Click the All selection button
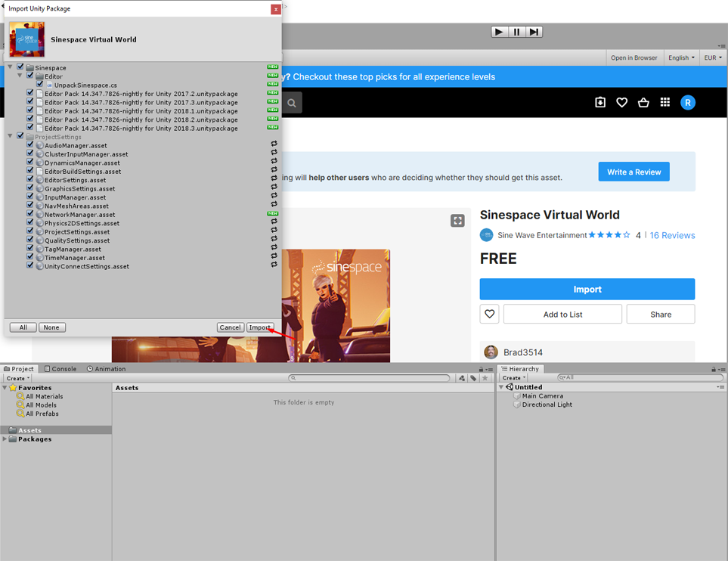728x561 pixels. [23, 327]
